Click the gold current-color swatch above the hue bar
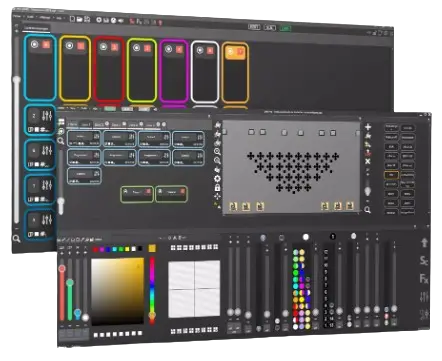The height and width of the screenshot is (361, 442). point(152,248)
